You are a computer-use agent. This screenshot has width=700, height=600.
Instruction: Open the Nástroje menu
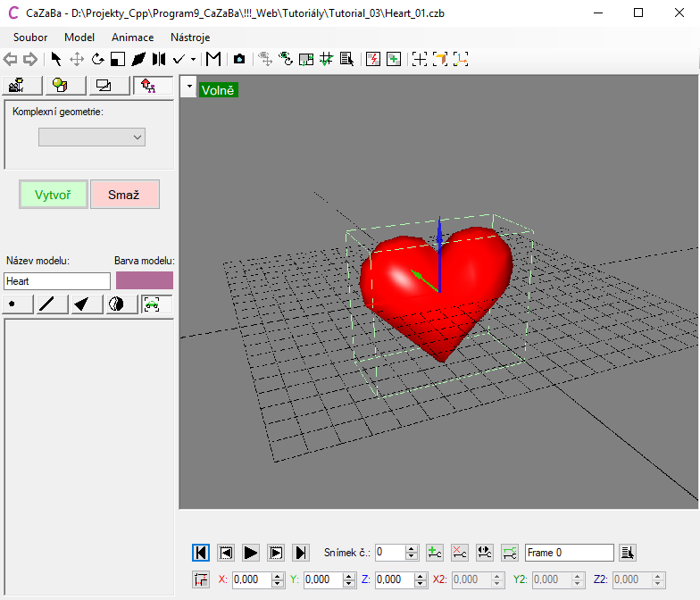[190, 37]
